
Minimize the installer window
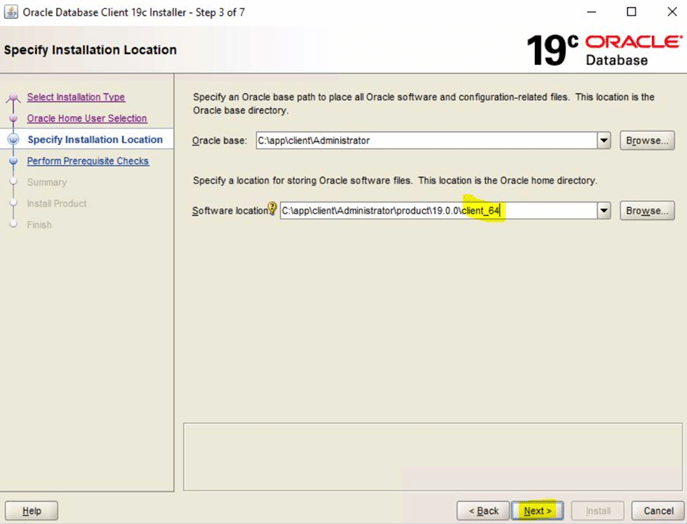pyautogui.click(x=591, y=12)
